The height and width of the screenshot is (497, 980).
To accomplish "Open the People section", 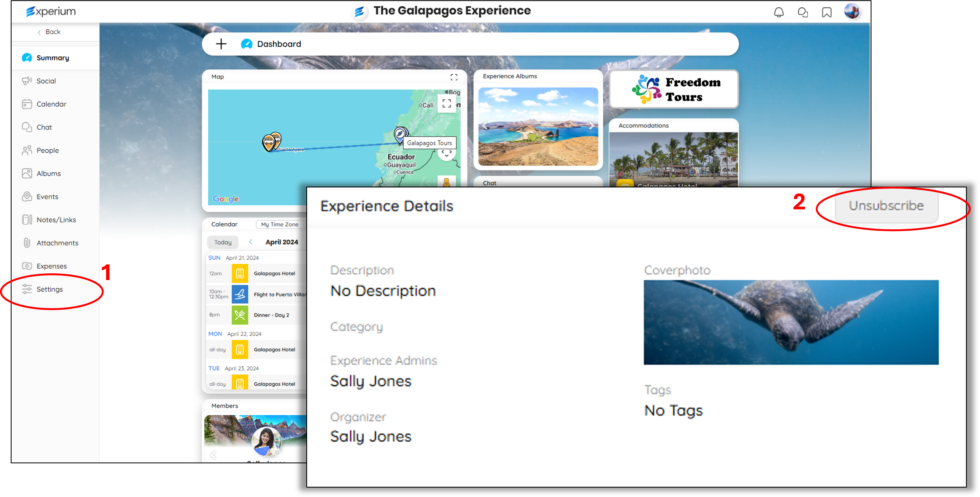I will [48, 150].
